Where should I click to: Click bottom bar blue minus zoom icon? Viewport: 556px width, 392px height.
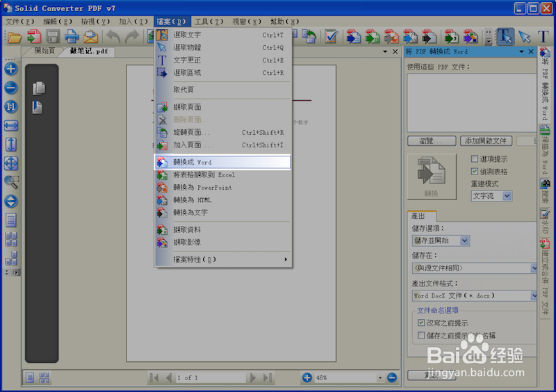(x=392, y=378)
